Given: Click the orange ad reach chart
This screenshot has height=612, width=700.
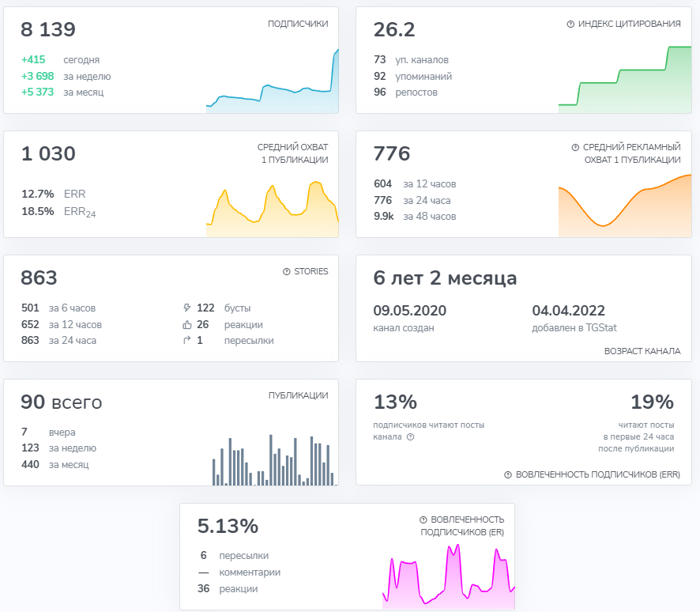Looking at the screenshot, I should (625, 206).
